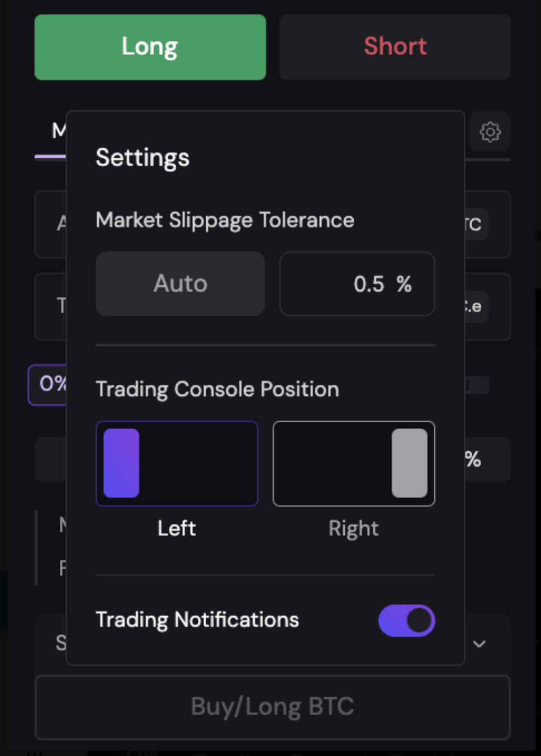Screen dimensions: 541x756
Task: Choose the "Left" console position label
Action: pyautogui.click(x=177, y=528)
